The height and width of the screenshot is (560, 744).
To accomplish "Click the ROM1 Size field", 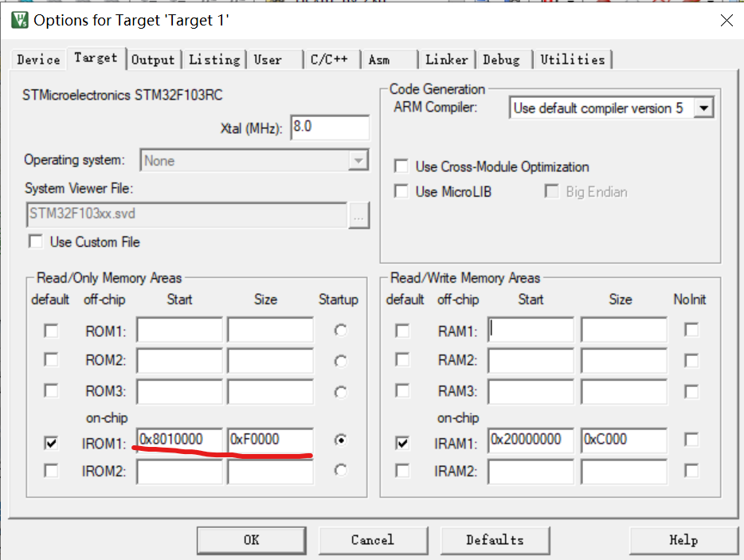I will point(270,330).
